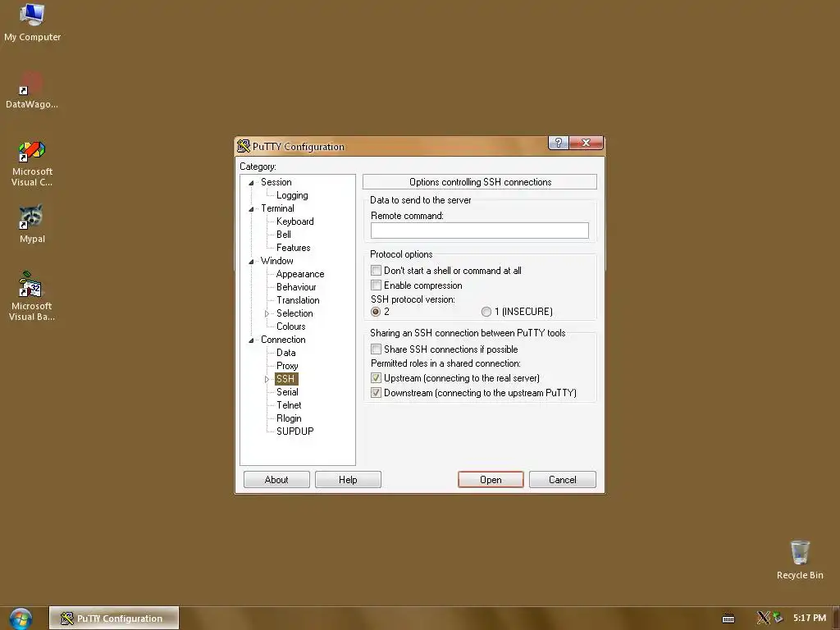Open the Keyboard settings category
The height and width of the screenshot is (630, 840).
pos(294,221)
